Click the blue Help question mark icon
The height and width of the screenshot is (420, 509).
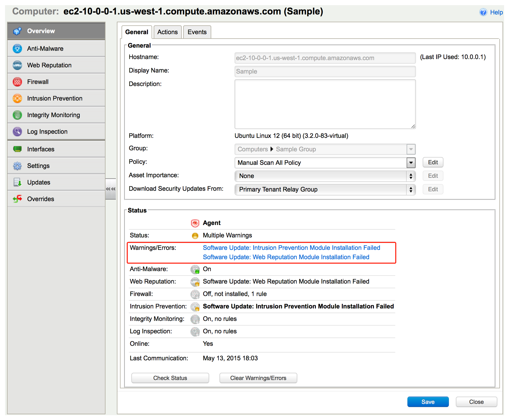[x=483, y=12]
